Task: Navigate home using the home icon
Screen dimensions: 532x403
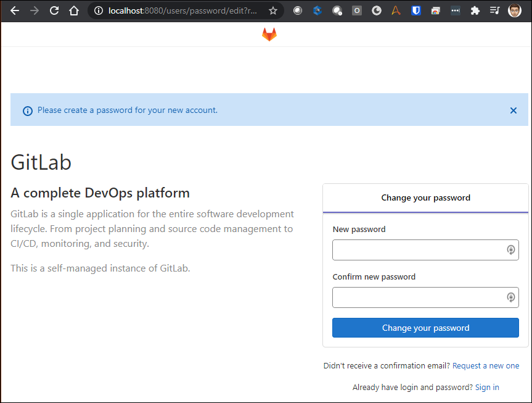Action: tap(75, 10)
